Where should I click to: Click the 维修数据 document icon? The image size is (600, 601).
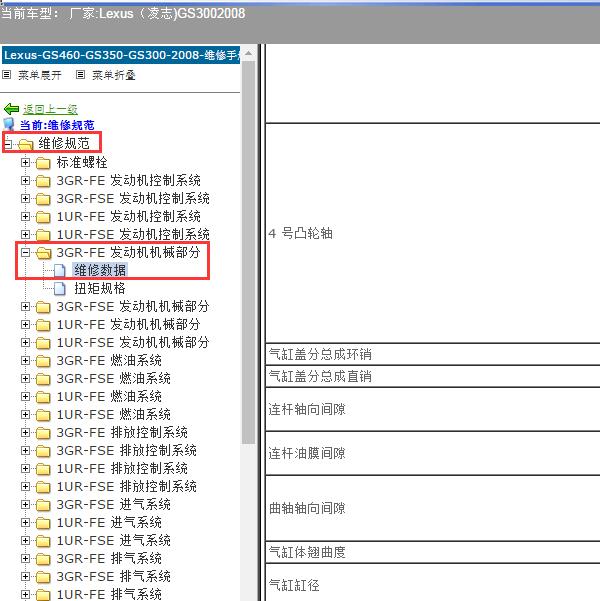(x=59, y=271)
